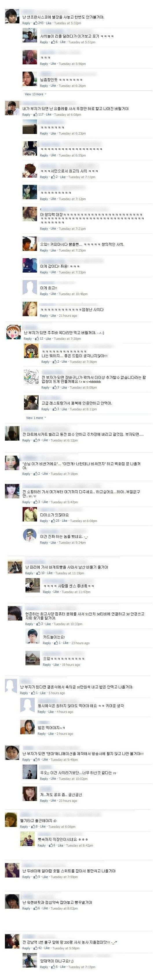The width and height of the screenshot is (156, 980).
Task: Open default silhouette avatar on 10:46pm comment
Action: (30, 288)
